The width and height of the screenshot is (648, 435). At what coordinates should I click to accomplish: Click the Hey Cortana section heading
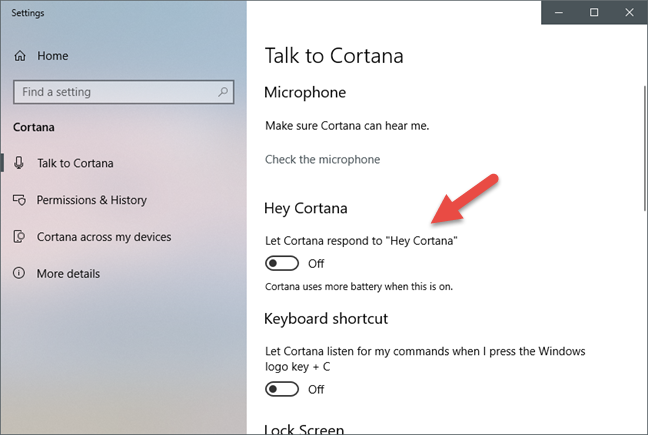[305, 208]
